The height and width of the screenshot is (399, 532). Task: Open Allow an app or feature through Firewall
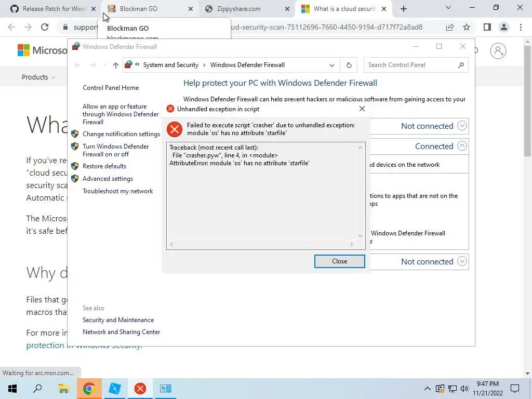pos(121,114)
